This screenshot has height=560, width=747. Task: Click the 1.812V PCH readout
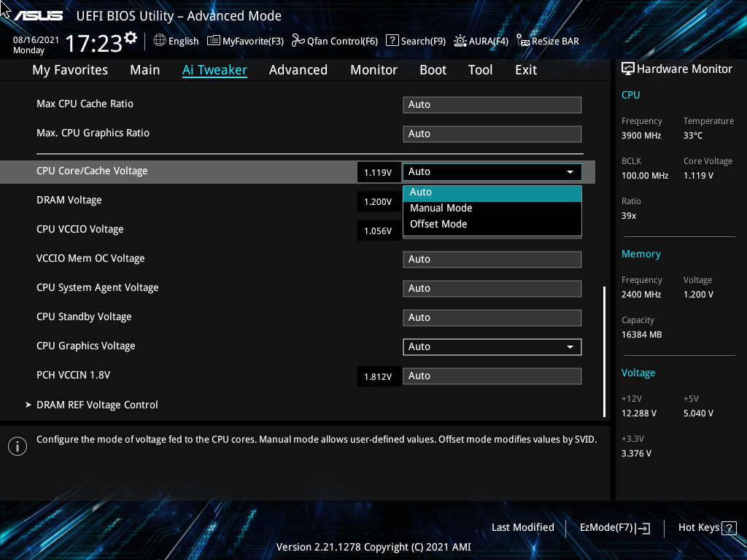coord(379,377)
